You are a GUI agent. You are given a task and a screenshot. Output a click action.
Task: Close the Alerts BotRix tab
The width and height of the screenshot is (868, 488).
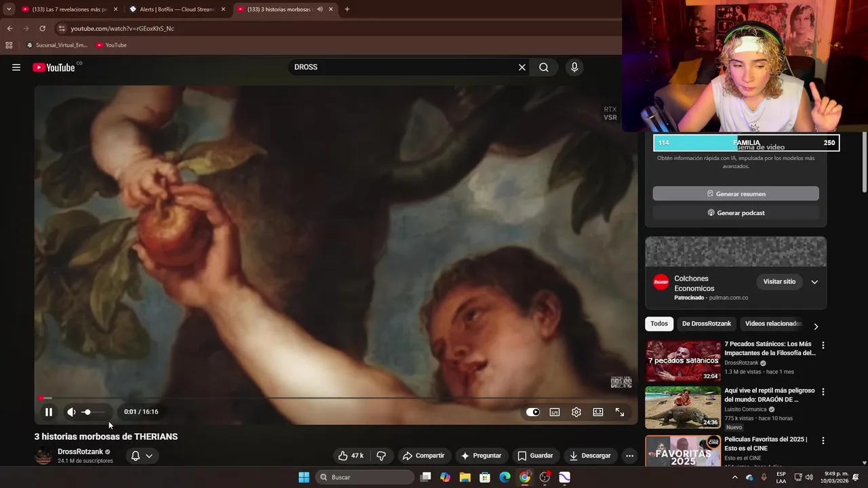pyautogui.click(x=223, y=9)
